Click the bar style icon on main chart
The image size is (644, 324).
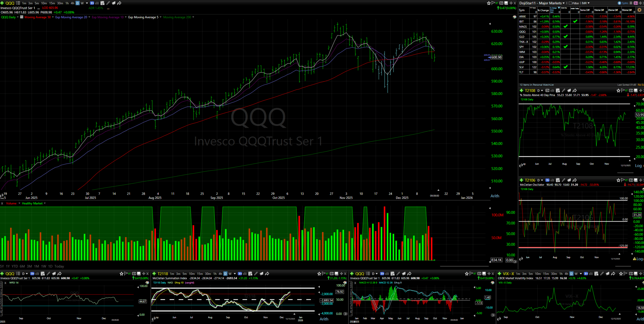[97, 3]
